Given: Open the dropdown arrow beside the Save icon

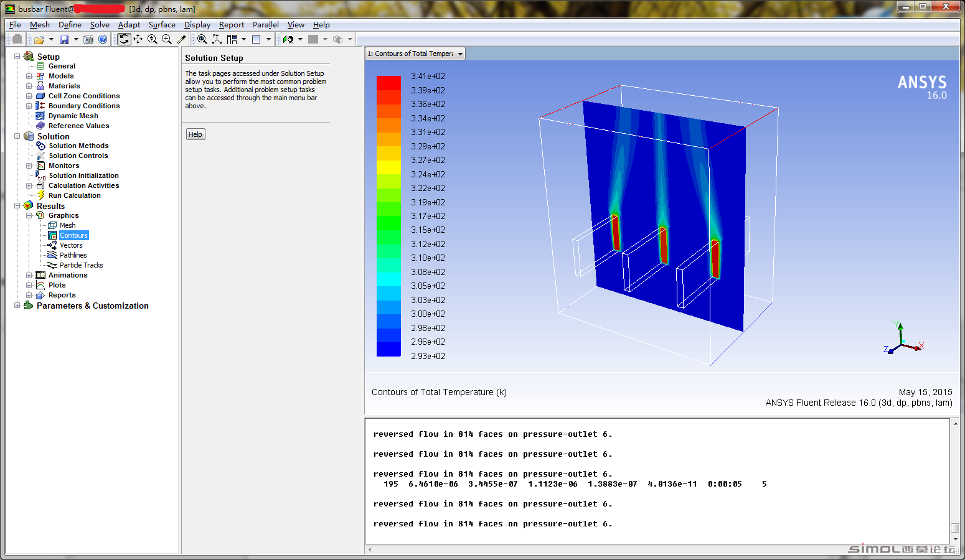Looking at the screenshot, I should 76,39.
